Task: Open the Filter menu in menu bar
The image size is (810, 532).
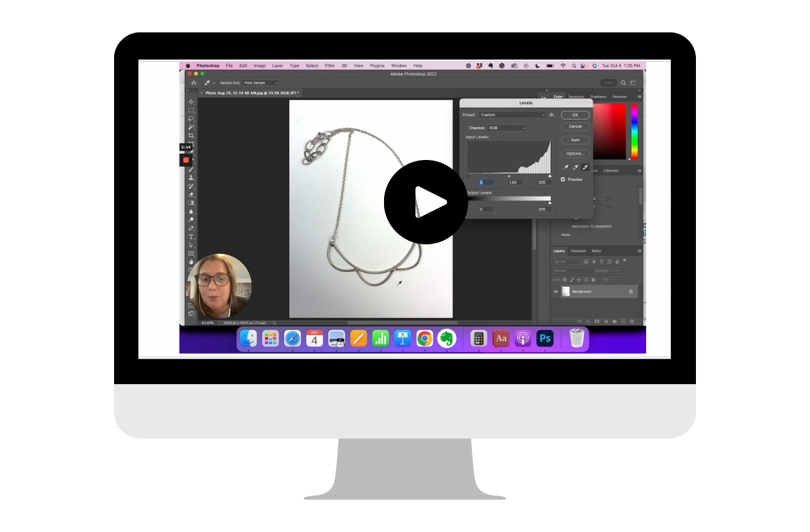Action: tap(329, 65)
